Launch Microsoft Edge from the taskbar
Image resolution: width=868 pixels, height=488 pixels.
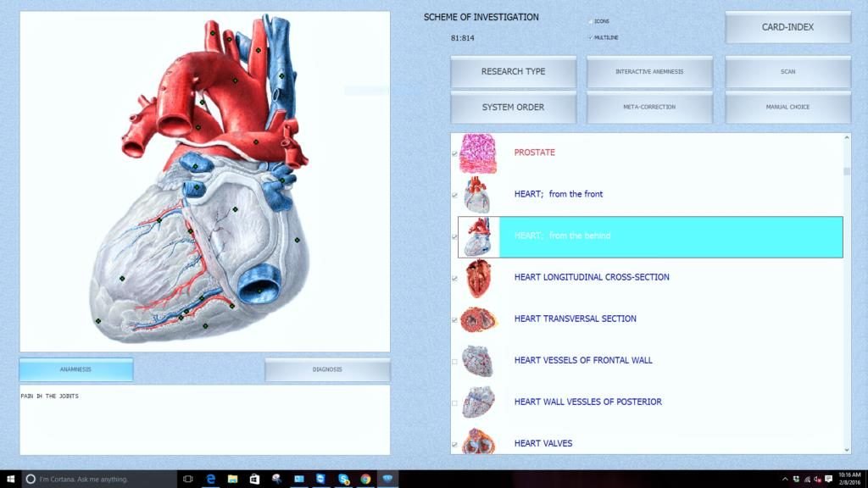[x=210, y=479]
